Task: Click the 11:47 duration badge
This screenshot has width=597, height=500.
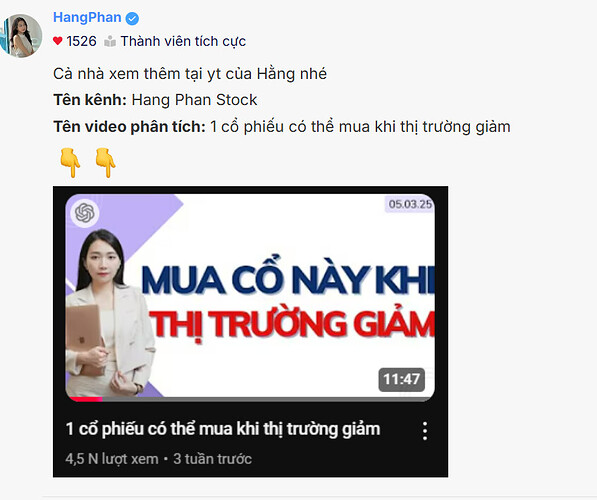Action: pos(401,379)
